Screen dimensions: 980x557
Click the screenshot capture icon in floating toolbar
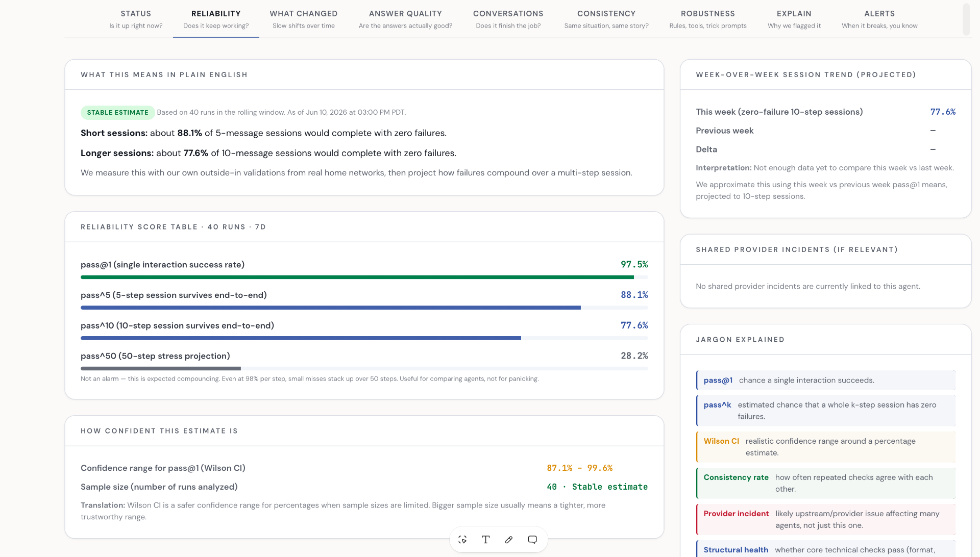(x=462, y=540)
